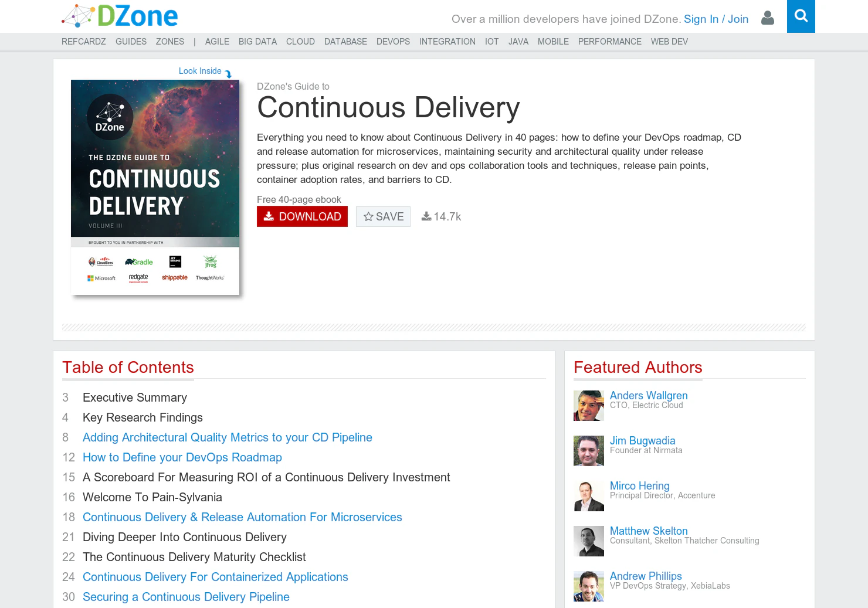Open the GUIDES menu item

(131, 42)
